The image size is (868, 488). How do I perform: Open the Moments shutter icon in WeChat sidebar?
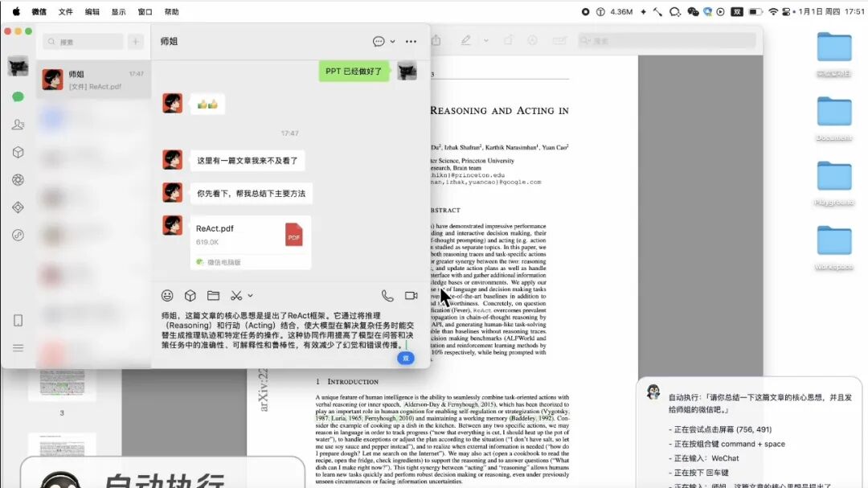click(18, 180)
